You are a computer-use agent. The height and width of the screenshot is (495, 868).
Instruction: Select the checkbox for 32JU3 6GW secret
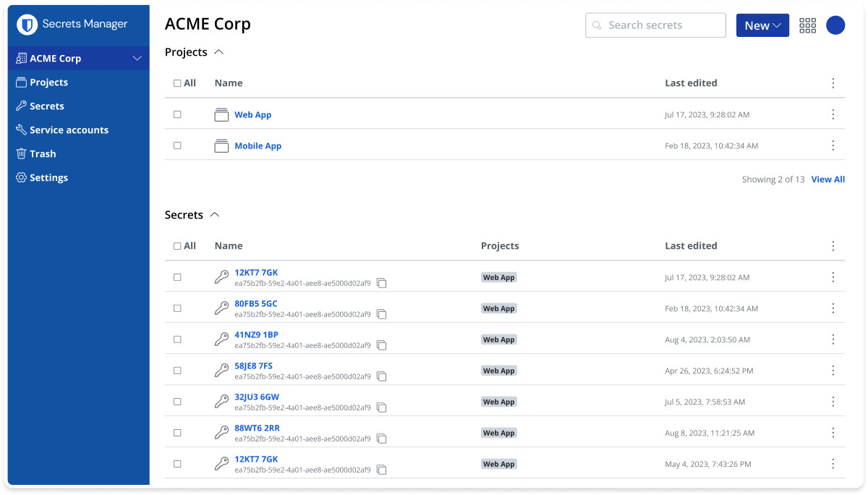[178, 402]
